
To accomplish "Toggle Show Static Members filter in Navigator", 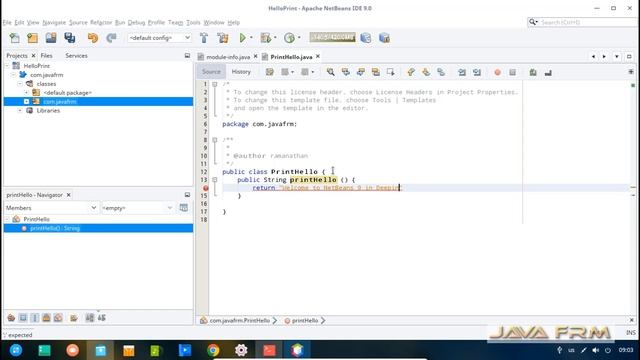I will click(x=35, y=318).
